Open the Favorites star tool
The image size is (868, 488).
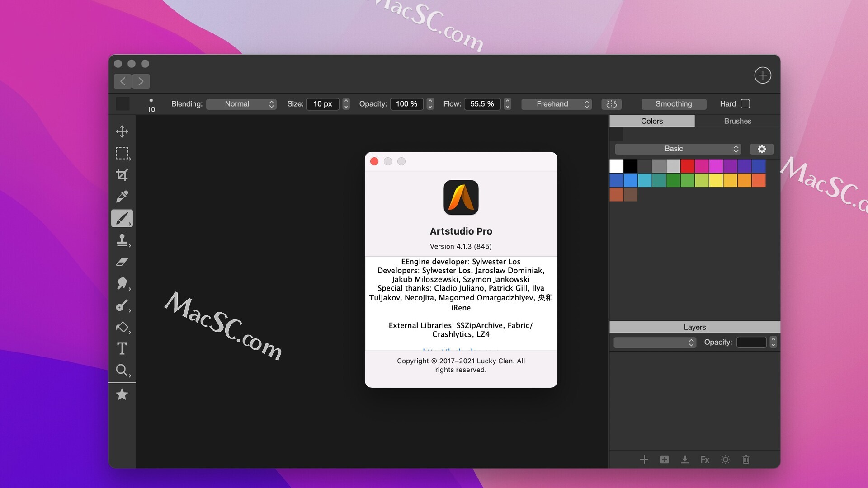122,394
